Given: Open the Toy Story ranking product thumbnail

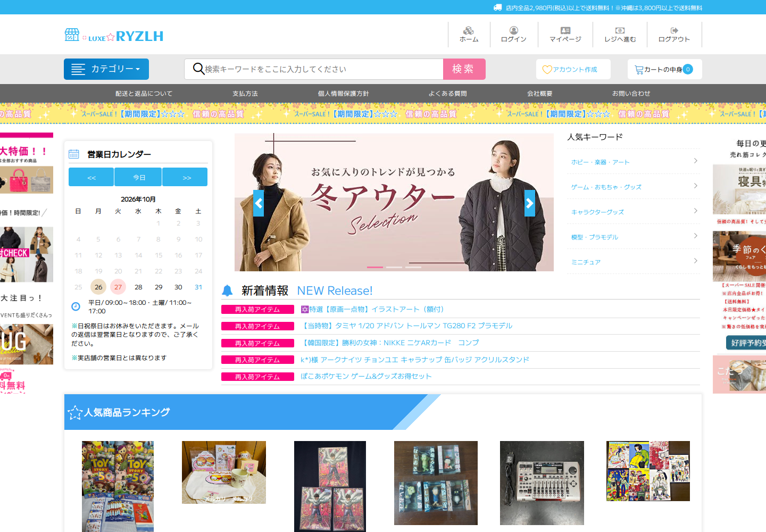Looking at the screenshot, I should coord(118,486).
